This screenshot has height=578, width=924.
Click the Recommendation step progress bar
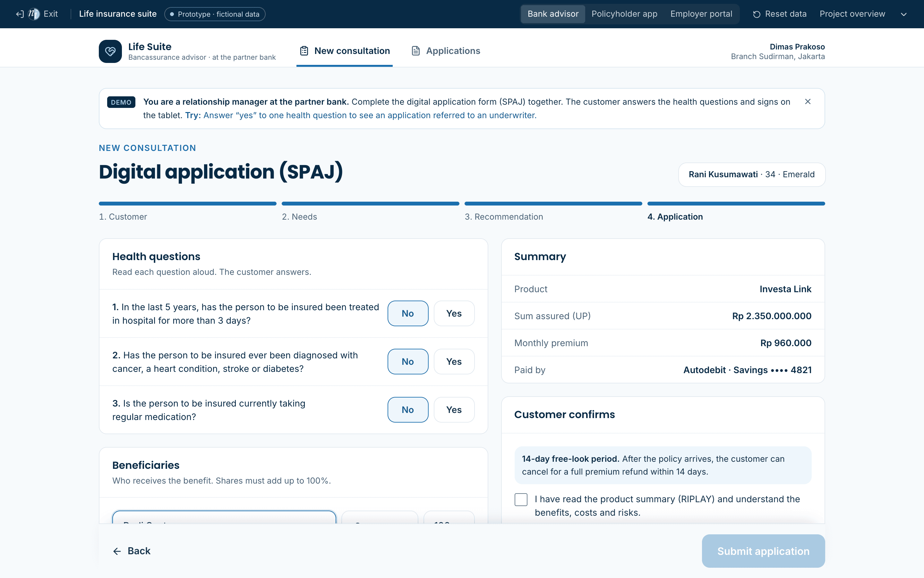pyautogui.click(x=553, y=204)
